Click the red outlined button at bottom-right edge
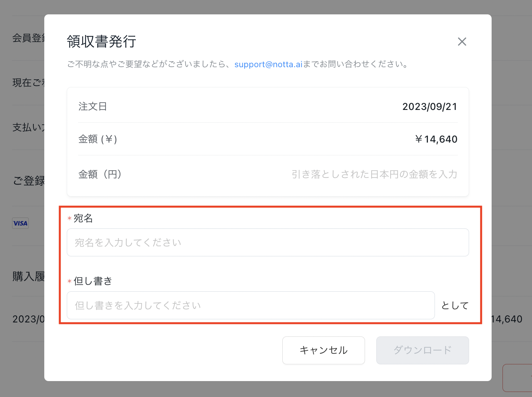 click(517, 378)
